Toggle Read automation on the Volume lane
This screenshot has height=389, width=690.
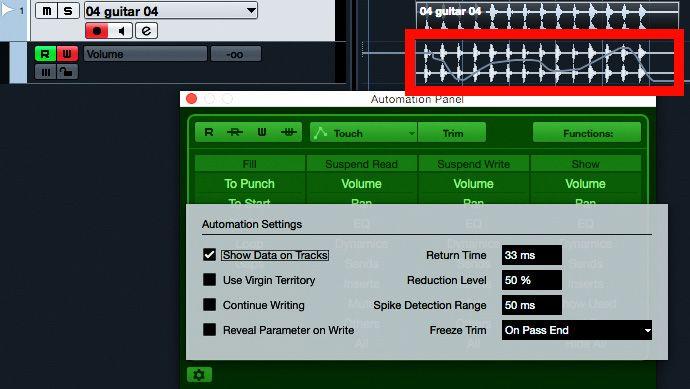[45, 54]
